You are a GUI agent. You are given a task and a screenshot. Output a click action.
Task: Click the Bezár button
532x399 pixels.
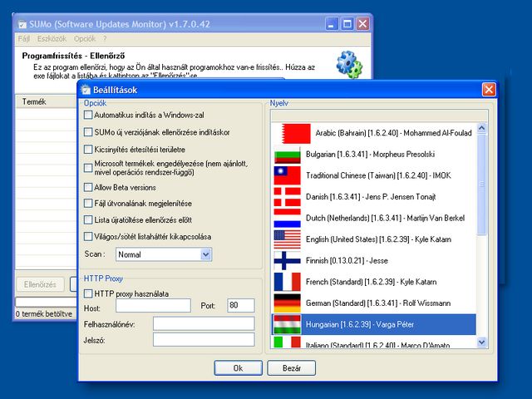[x=292, y=368]
